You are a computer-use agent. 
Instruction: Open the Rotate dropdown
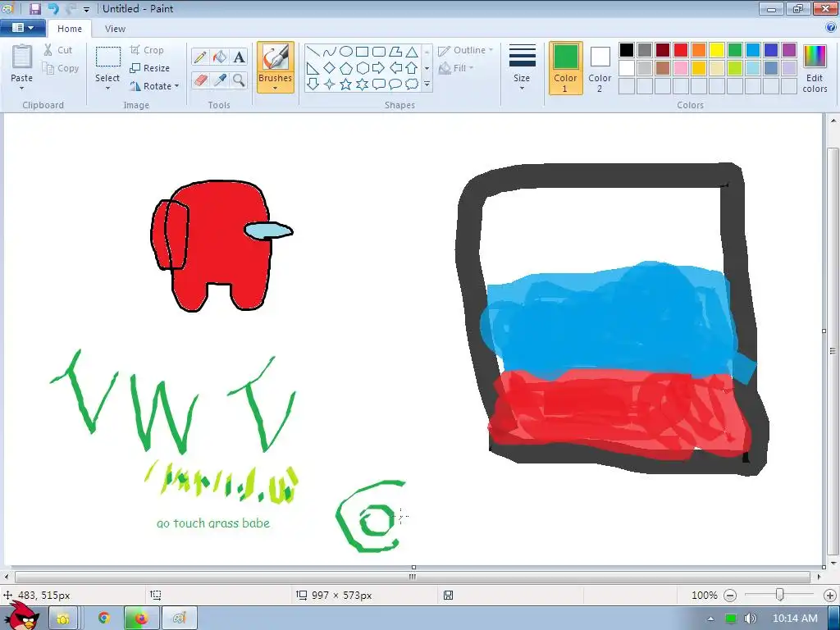154,85
